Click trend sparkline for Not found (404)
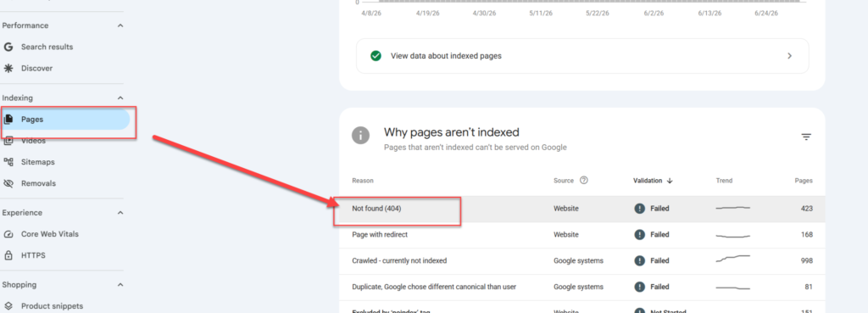The image size is (868, 313). 733,208
